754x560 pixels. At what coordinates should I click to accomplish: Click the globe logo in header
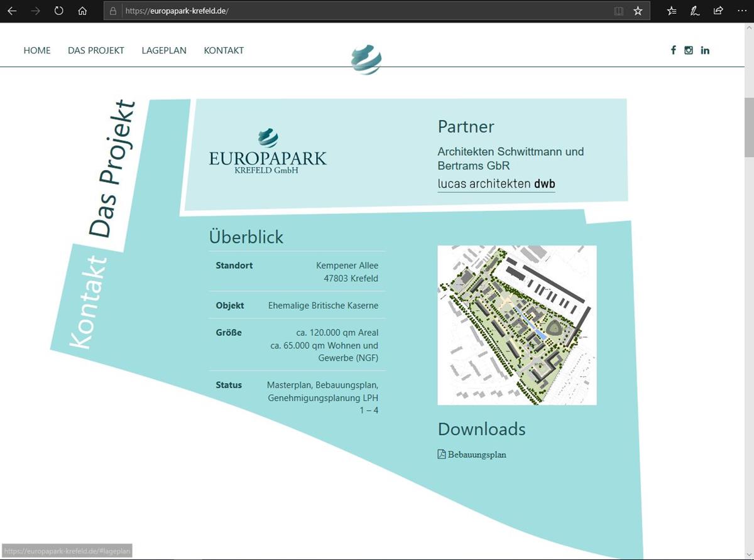[366, 60]
